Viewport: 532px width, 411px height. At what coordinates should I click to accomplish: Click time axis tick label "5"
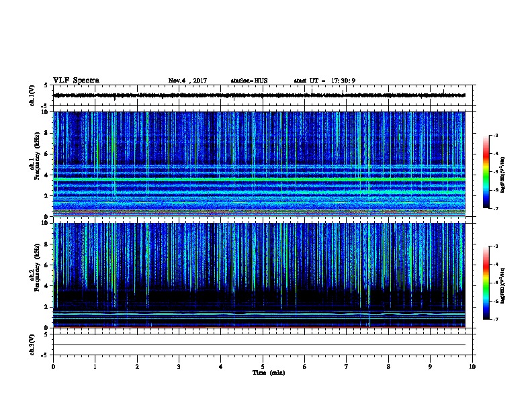(x=263, y=367)
